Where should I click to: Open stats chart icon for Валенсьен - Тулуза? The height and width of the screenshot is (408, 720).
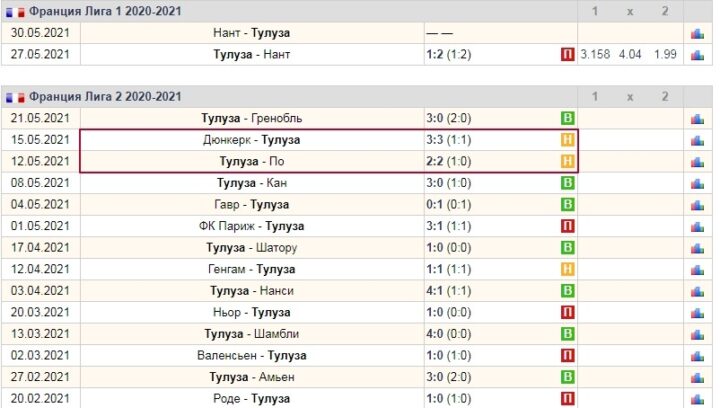coord(697,356)
